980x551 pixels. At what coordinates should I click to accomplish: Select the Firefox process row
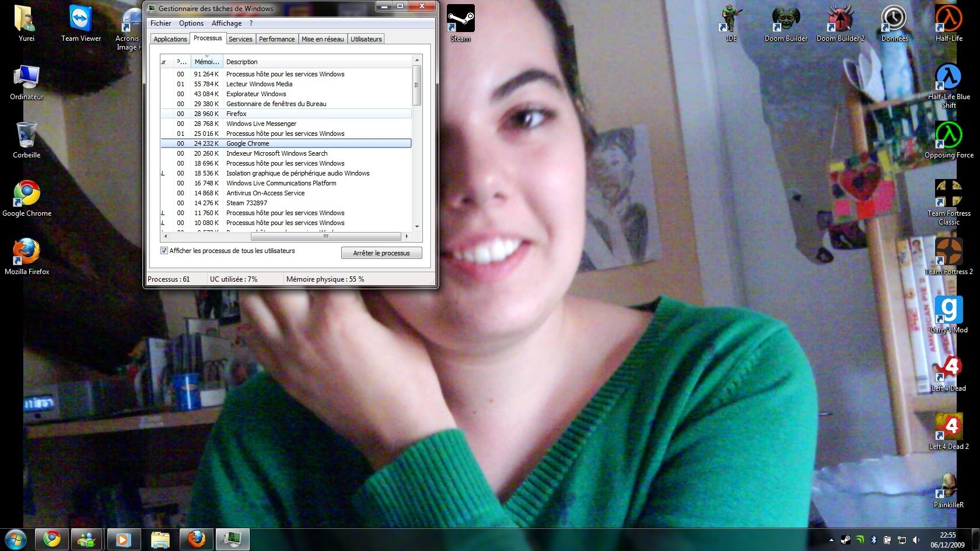(286, 114)
